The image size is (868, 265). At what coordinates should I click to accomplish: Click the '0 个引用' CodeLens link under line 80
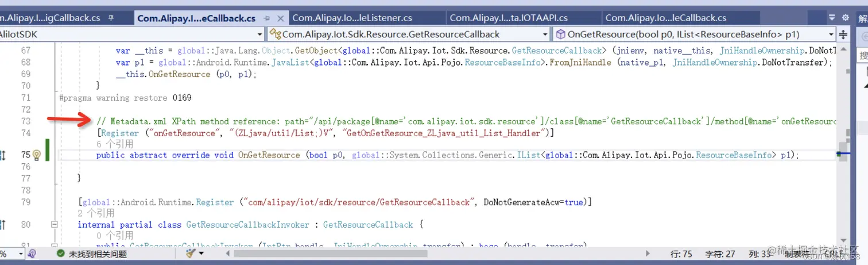click(115, 236)
